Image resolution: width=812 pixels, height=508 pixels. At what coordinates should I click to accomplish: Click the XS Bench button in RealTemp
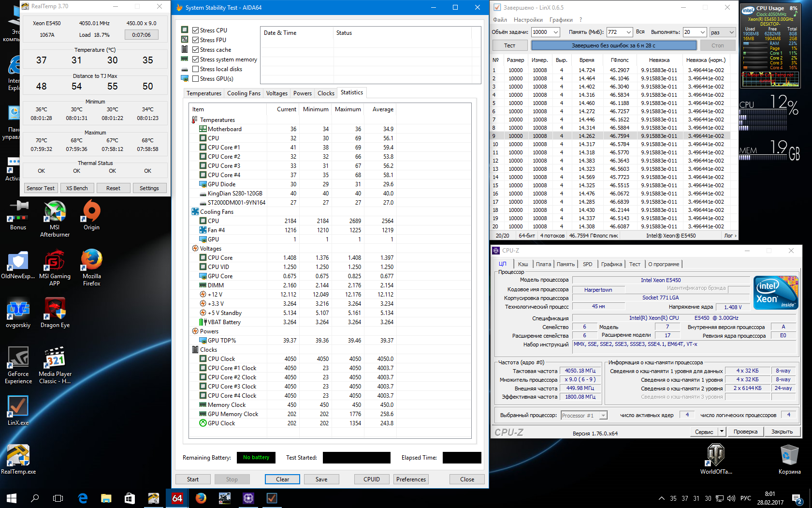[77, 188]
